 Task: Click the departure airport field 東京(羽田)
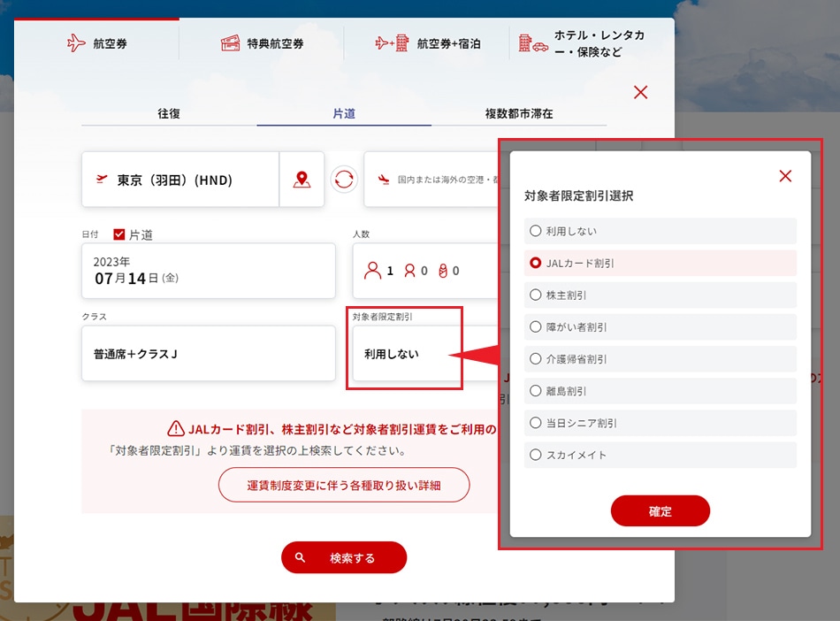coord(180,180)
